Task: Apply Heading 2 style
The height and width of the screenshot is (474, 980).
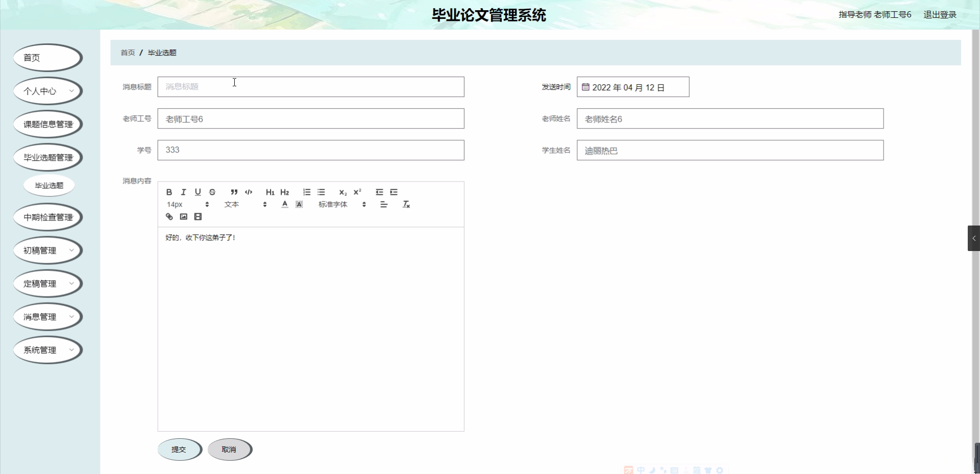Action: tap(285, 192)
